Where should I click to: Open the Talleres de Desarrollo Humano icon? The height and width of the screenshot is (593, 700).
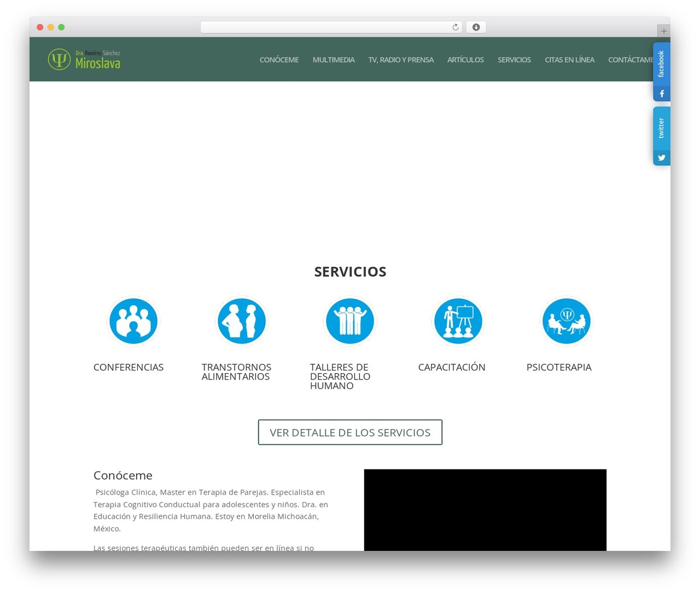350,321
